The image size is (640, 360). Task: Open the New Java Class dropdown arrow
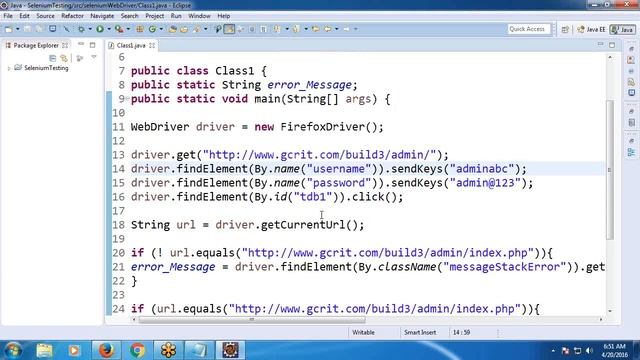pos(161,29)
